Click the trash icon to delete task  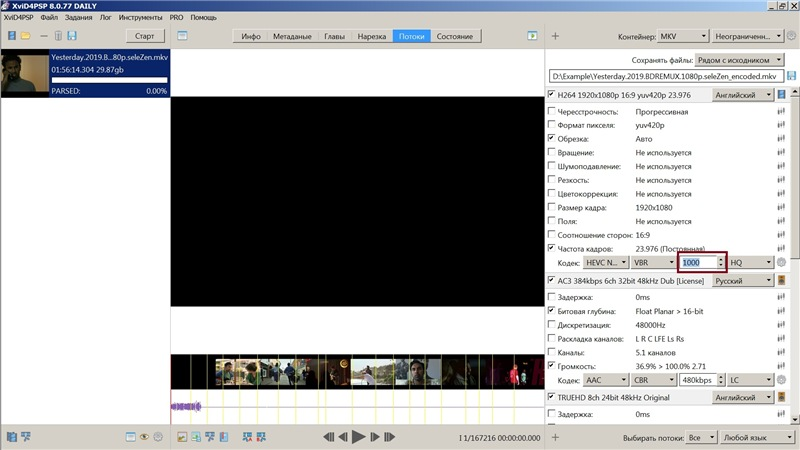click(57, 36)
